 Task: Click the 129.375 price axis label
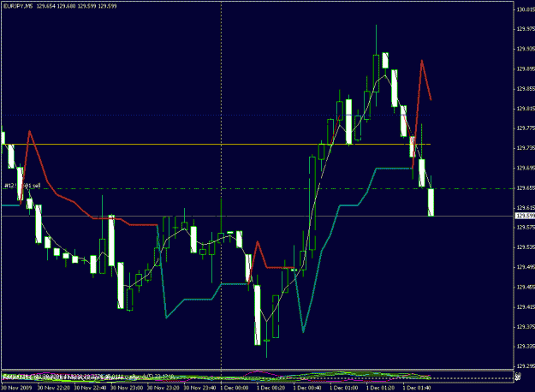tap(526, 326)
